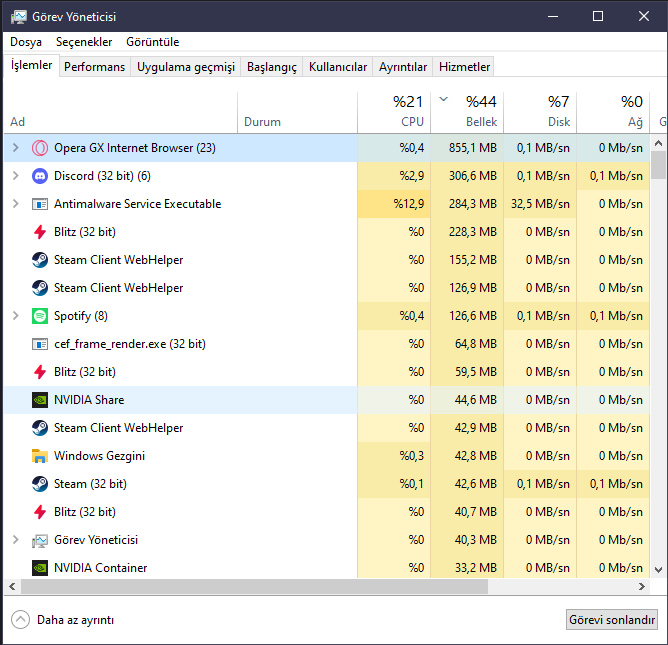This screenshot has width=668, height=645.
Task: Click the 306,6 MB memory cell
Action: (x=467, y=176)
